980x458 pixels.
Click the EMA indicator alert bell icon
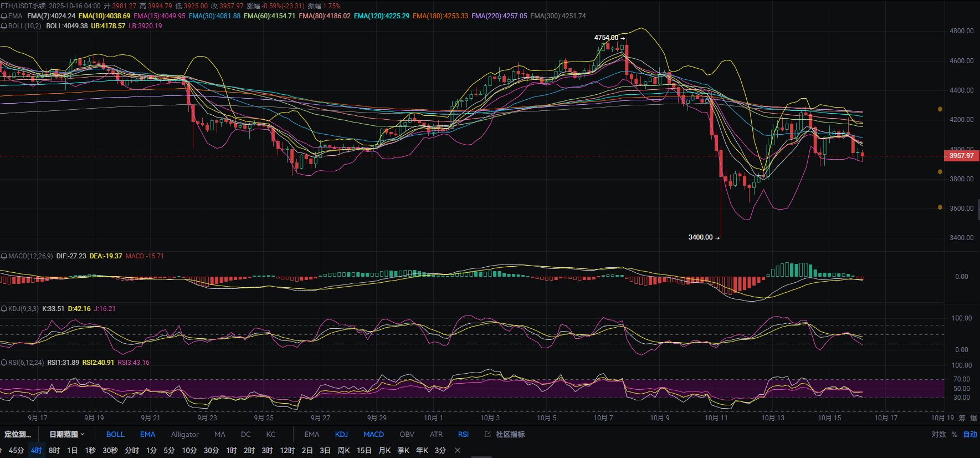tap(4, 16)
